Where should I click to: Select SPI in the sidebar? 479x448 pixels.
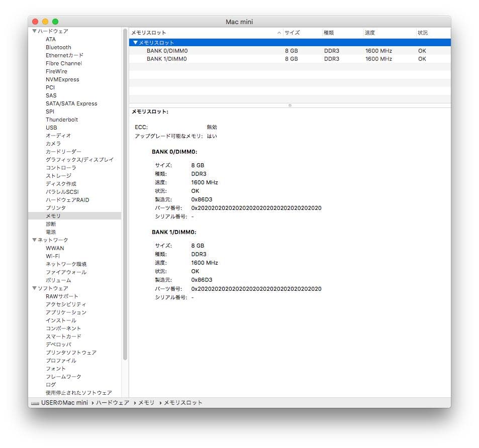coord(50,111)
